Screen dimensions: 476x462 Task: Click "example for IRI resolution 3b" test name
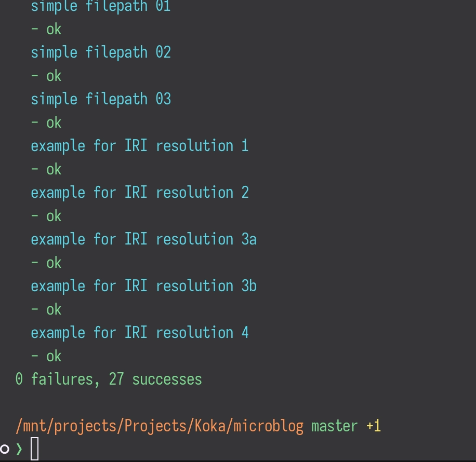point(143,286)
